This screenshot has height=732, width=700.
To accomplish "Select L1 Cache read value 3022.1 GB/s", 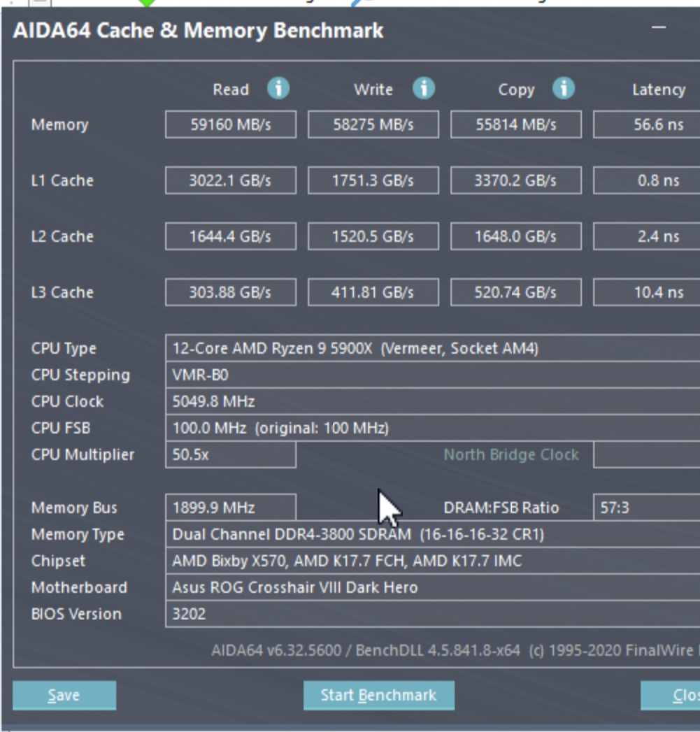I will pyautogui.click(x=231, y=180).
